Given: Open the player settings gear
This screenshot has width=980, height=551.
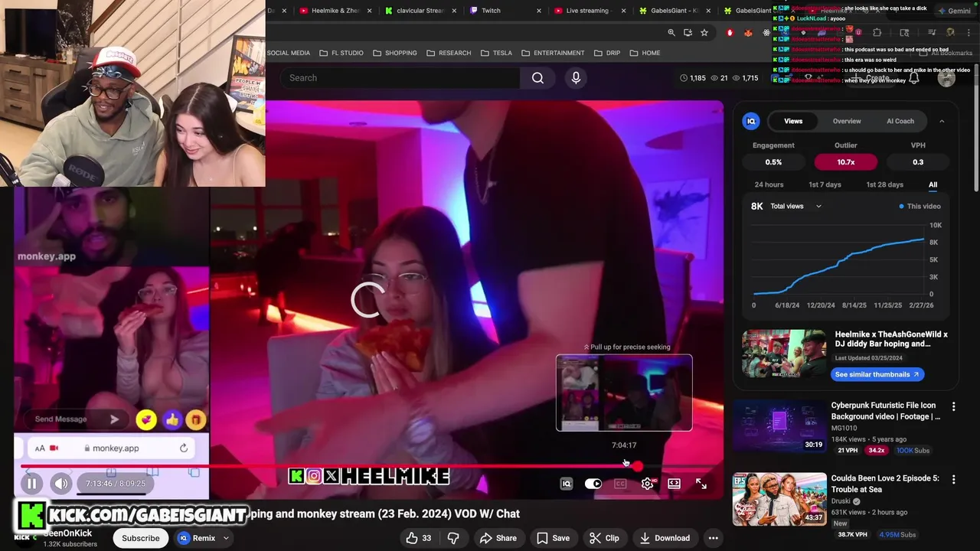Looking at the screenshot, I should click(x=648, y=484).
